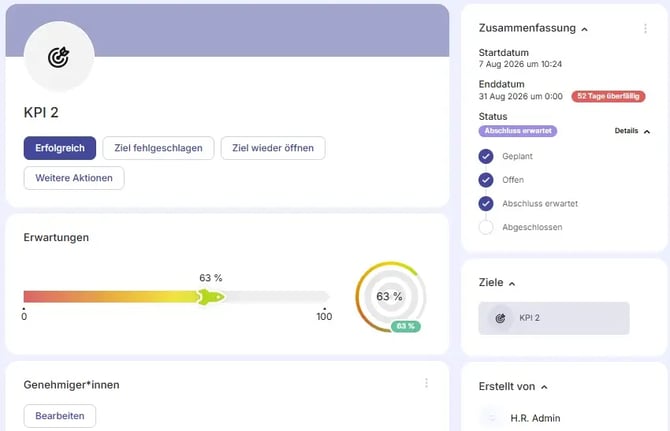Select the KPI 2 goal card in Ziele
670x431 pixels.
coord(554,318)
